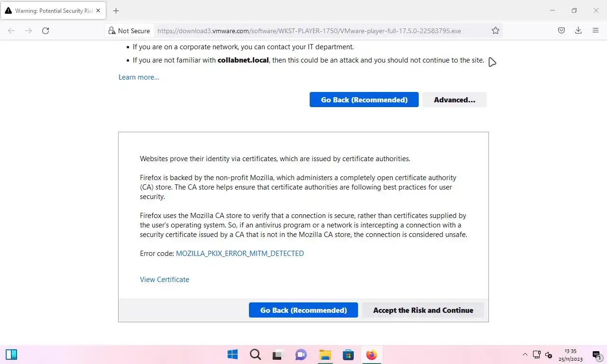Open the Windows Start menu
Screen dimensions: 607x364
(232, 355)
